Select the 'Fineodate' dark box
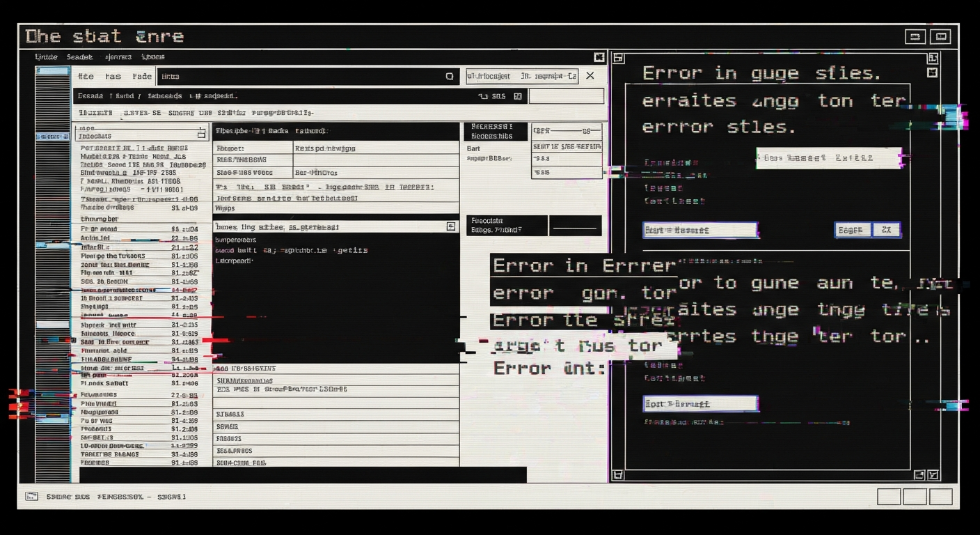 pyautogui.click(x=506, y=226)
